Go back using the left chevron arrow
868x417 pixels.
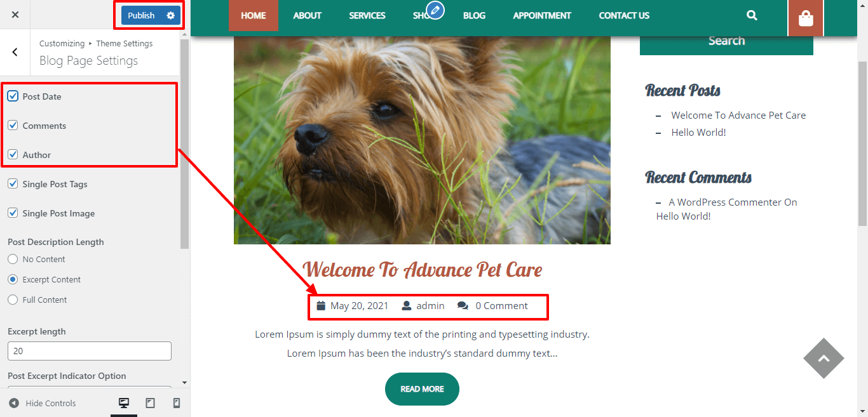(15, 53)
